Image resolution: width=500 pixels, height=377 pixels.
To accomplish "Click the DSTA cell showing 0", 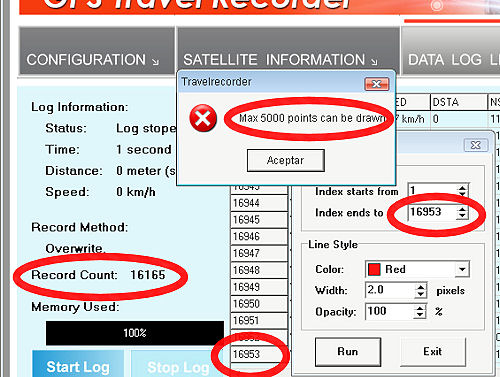I will 458,119.
